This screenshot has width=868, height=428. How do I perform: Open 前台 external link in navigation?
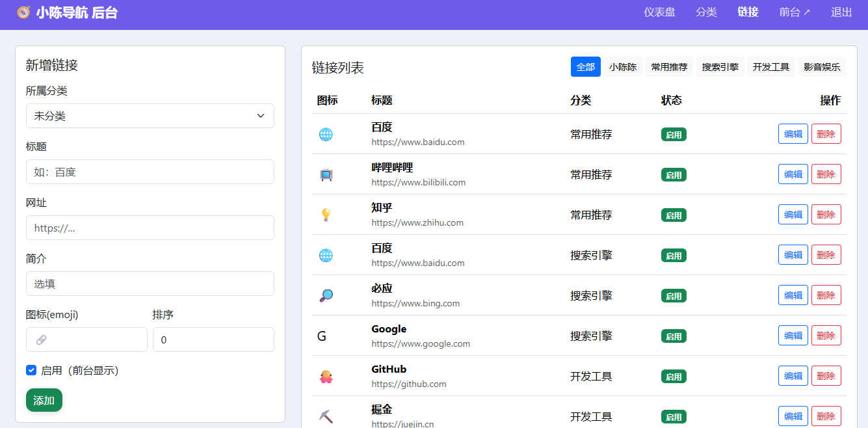[795, 12]
